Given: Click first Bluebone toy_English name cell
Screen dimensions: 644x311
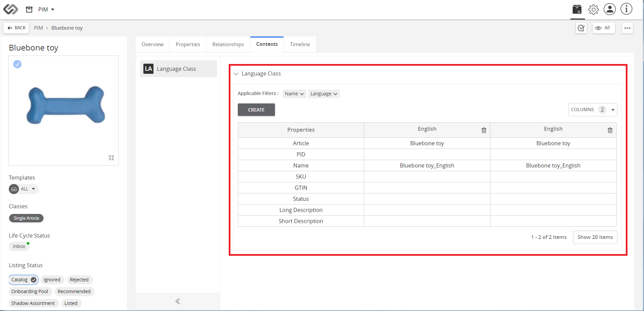Looking at the screenshot, I should tap(427, 165).
